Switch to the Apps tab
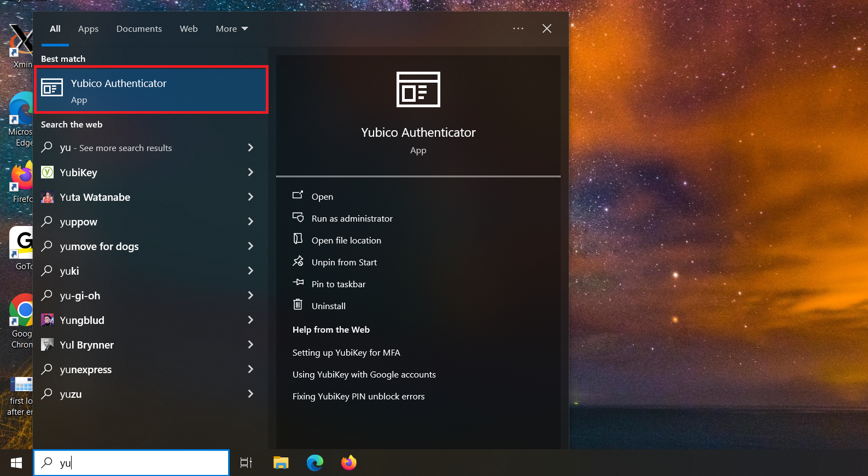Viewport: 868px width, 476px height. click(x=88, y=28)
